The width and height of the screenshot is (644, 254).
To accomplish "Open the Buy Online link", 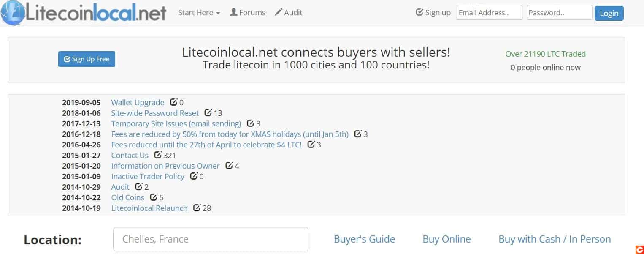I will (x=446, y=239).
